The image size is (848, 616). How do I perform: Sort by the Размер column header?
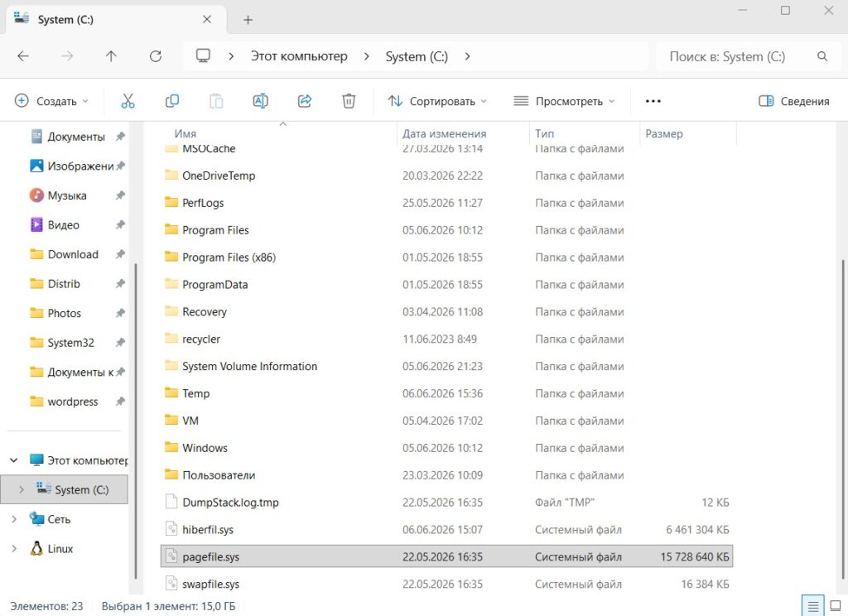point(663,133)
